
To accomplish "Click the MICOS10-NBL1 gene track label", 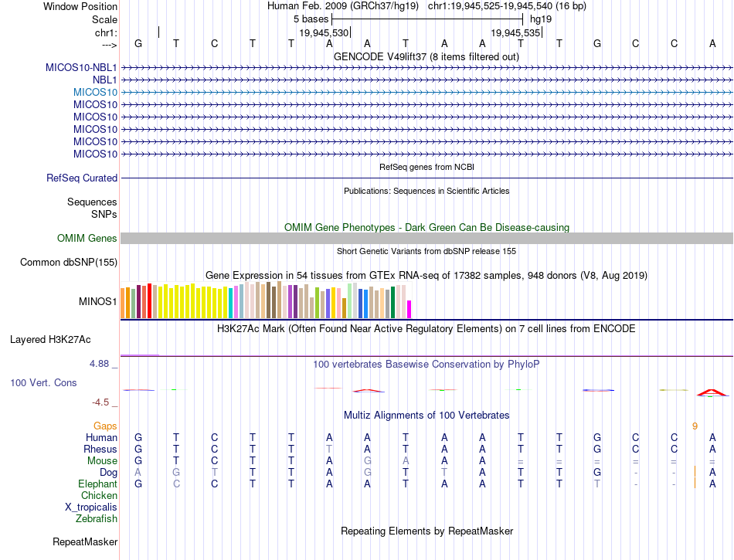I will (81, 67).
